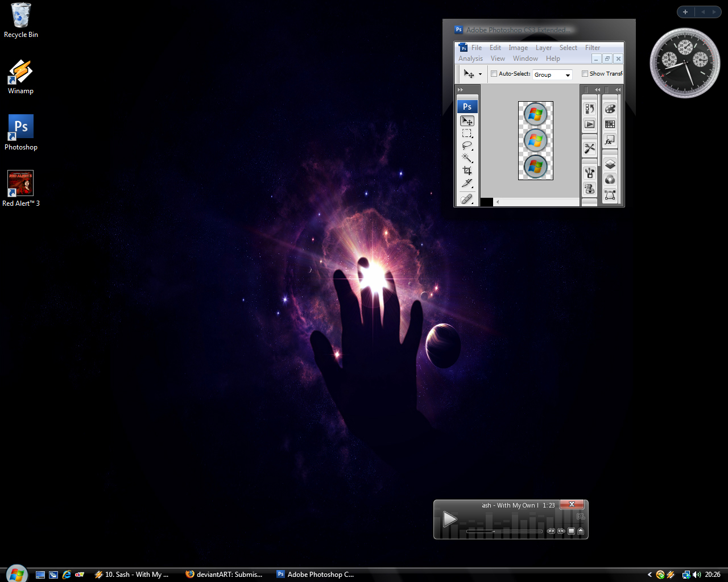Open the History panel icon
The height and width of the screenshot is (582, 728).
590,109
